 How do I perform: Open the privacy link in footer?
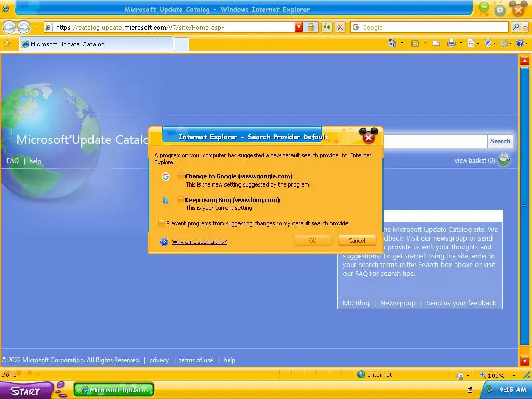tap(159, 360)
